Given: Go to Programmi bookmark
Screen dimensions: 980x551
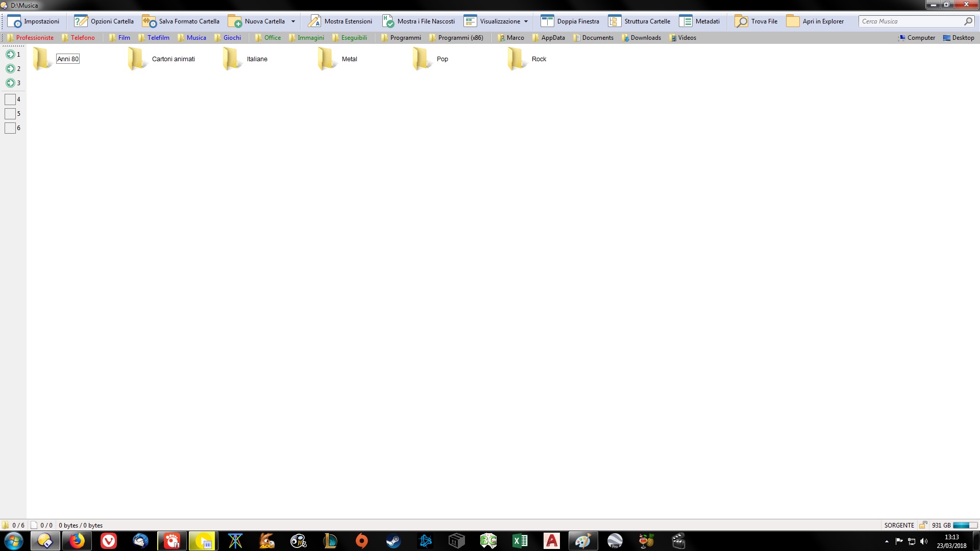Looking at the screenshot, I should (x=401, y=38).
